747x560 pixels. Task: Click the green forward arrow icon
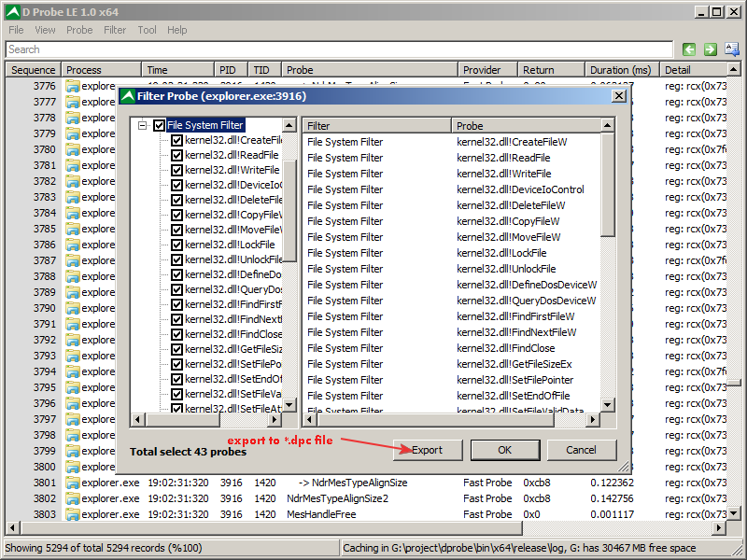coord(711,49)
